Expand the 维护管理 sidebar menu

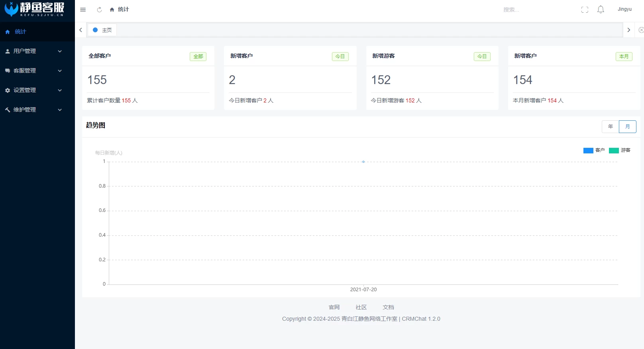[x=34, y=110]
